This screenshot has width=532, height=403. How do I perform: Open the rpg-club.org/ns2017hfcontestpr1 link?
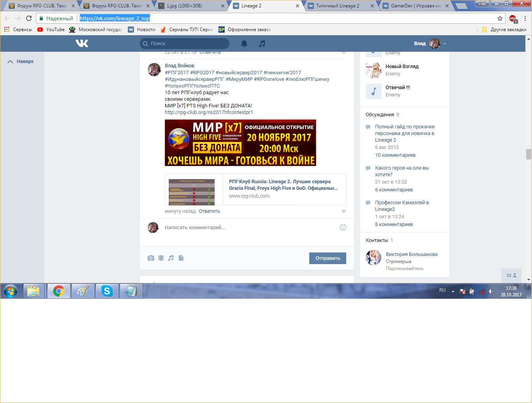(209, 112)
